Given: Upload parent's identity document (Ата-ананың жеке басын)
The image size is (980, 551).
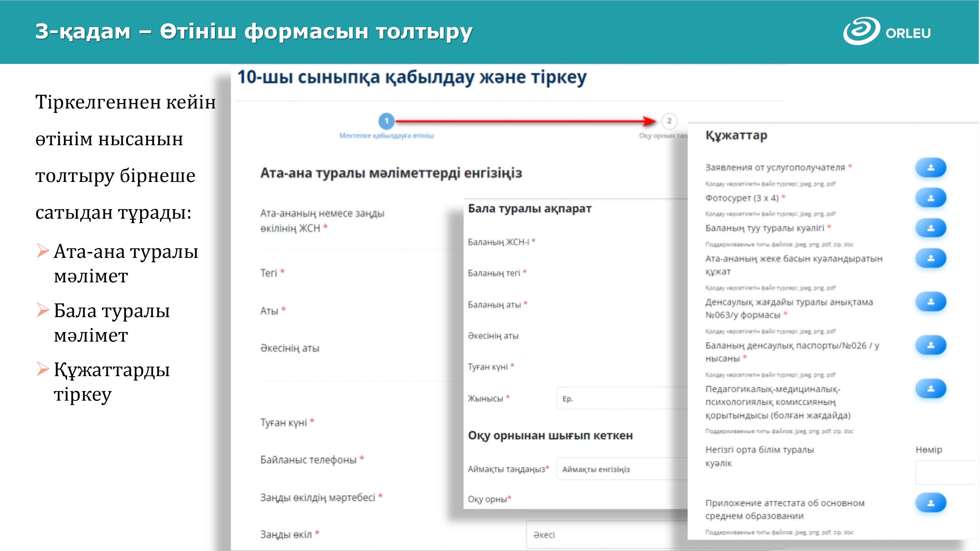Looking at the screenshot, I should pos(931,259).
